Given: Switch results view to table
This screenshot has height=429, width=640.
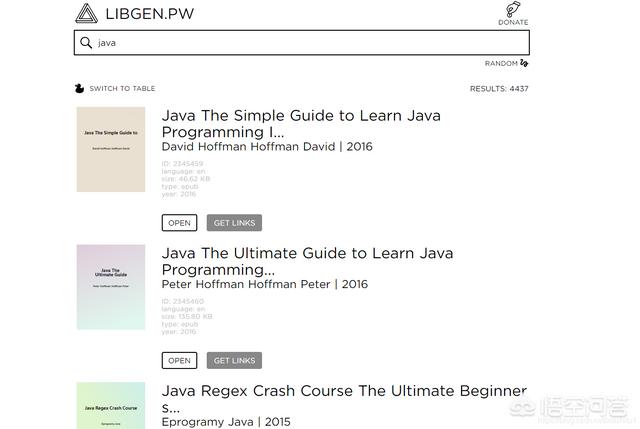Looking at the screenshot, I should coord(122,89).
